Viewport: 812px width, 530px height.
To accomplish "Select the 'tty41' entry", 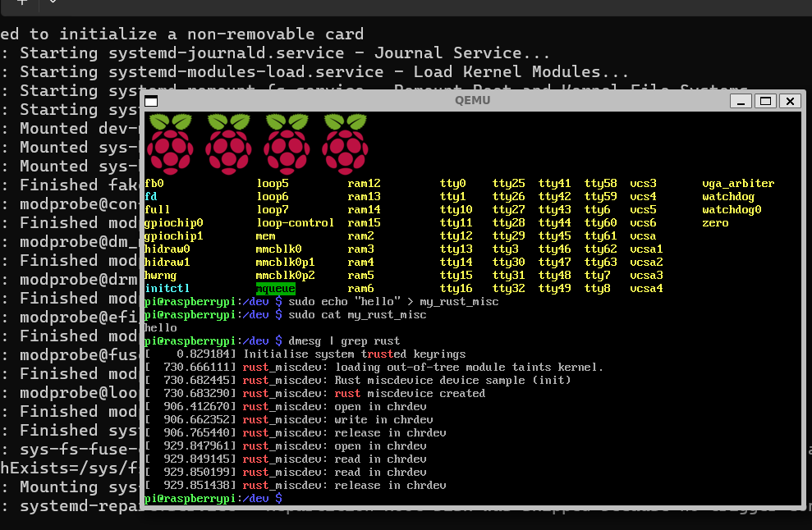I will pos(555,183).
